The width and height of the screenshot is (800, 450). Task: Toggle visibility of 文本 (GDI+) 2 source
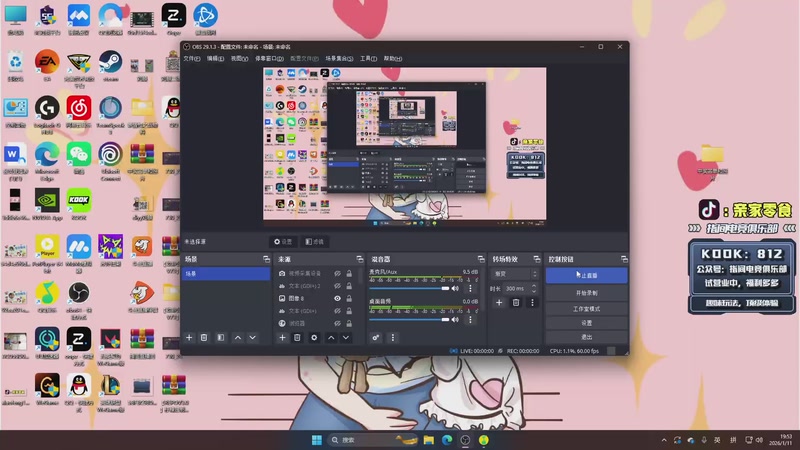(337, 286)
